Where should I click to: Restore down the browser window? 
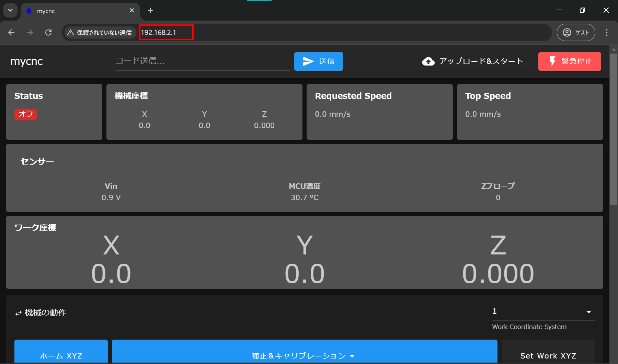point(582,10)
